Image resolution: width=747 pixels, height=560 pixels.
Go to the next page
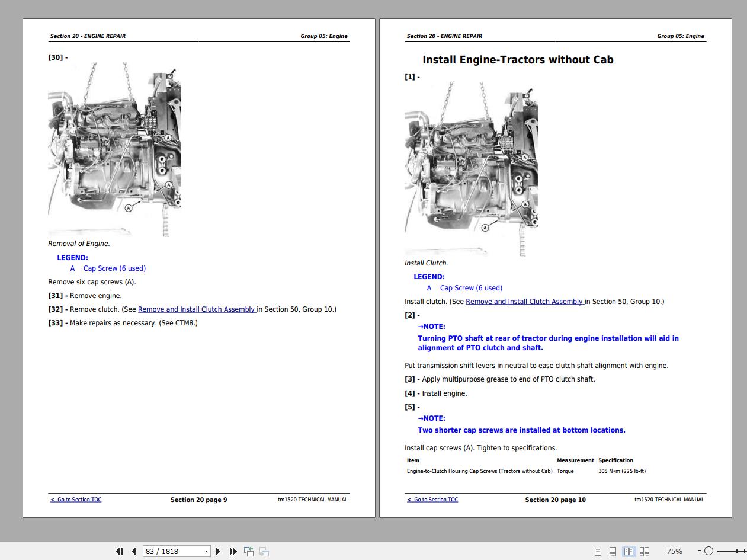coord(218,551)
